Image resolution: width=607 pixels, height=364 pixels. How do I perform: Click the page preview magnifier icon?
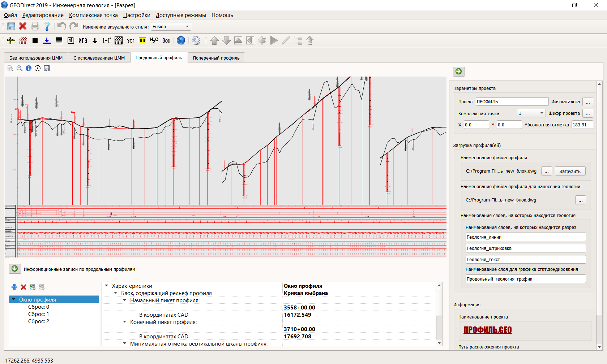click(x=10, y=68)
